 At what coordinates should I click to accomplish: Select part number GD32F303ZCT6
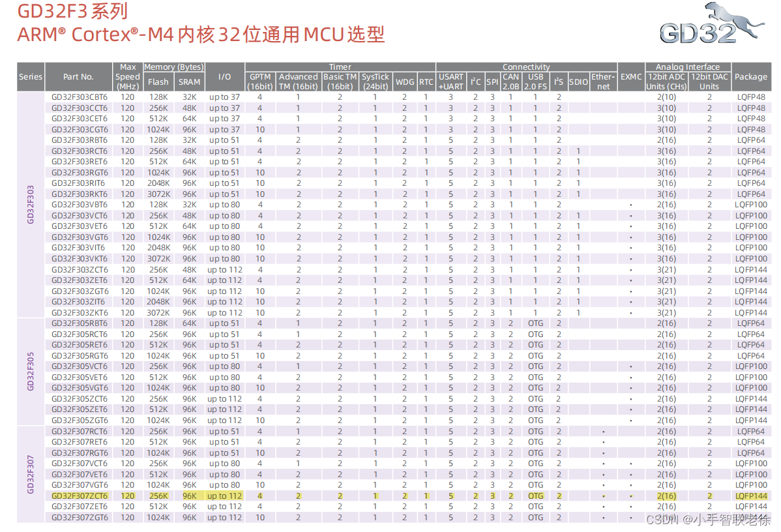click(x=80, y=269)
